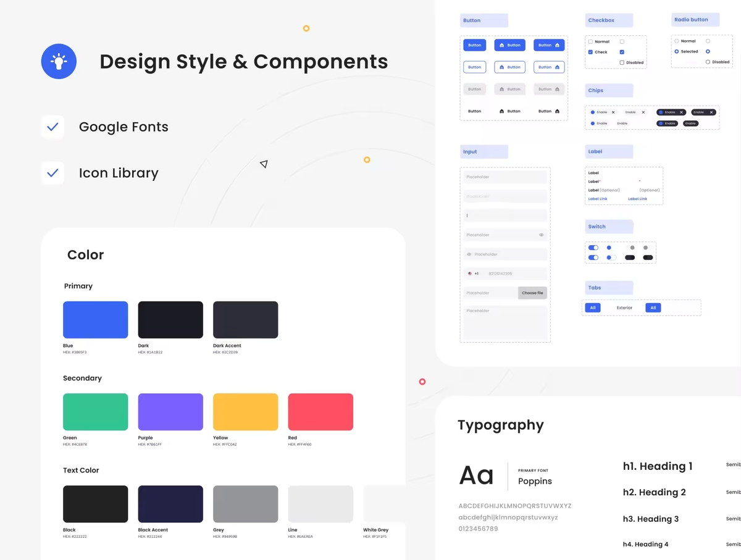Remove the dark Enable chip with blue dot
The image size is (741, 560).
[x=682, y=112]
